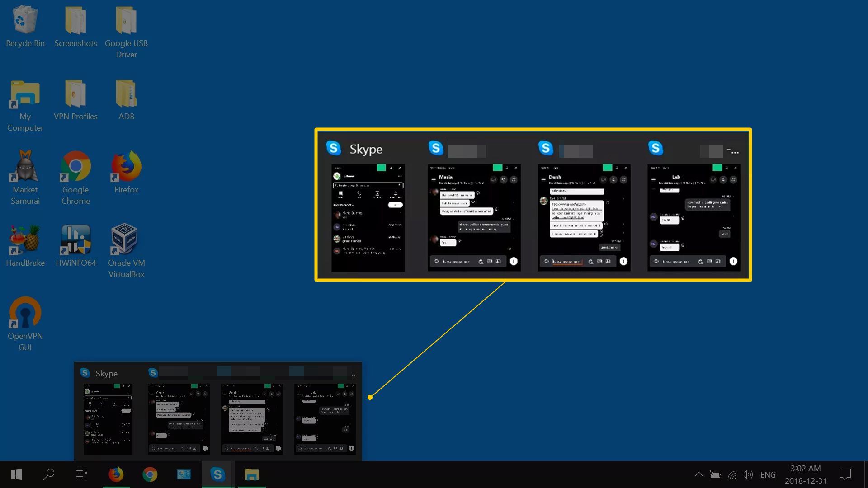Open the HWiNFO64 shortcut
The height and width of the screenshot is (488, 868).
coord(75,246)
